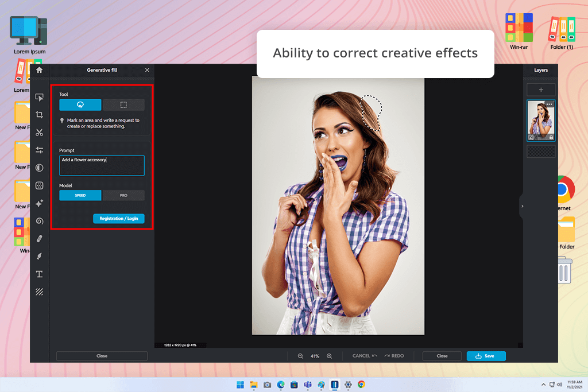Click REDO button
Image resolution: width=588 pixels, height=392 pixels.
pos(394,356)
